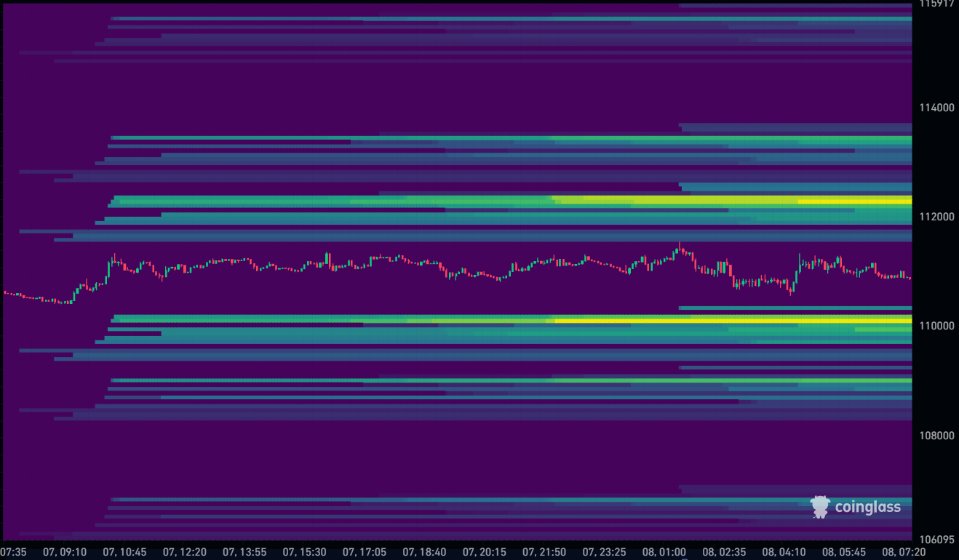Click the 07, 09:10 time label
This screenshot has height=560, width=959.
[65, 552]
